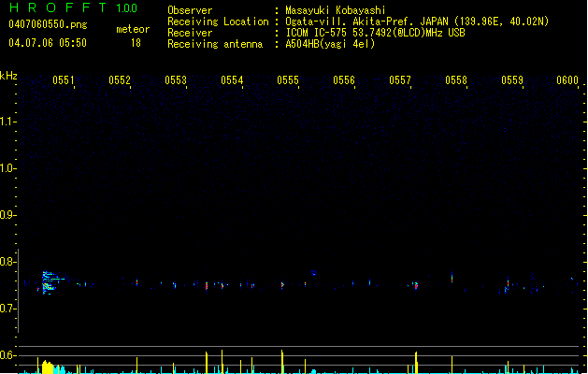Click the 1.1 kHz axis label

[x=7, y=122]
